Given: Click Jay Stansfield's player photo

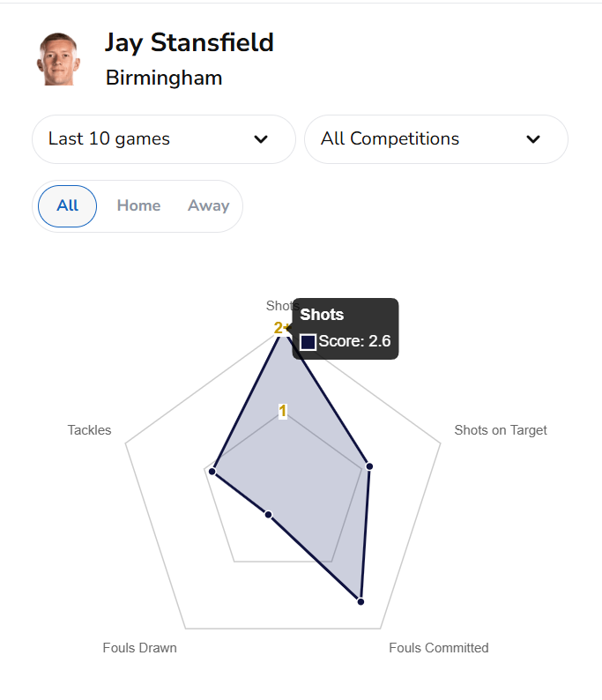Looking at the screenshot, I should (58, 59).
